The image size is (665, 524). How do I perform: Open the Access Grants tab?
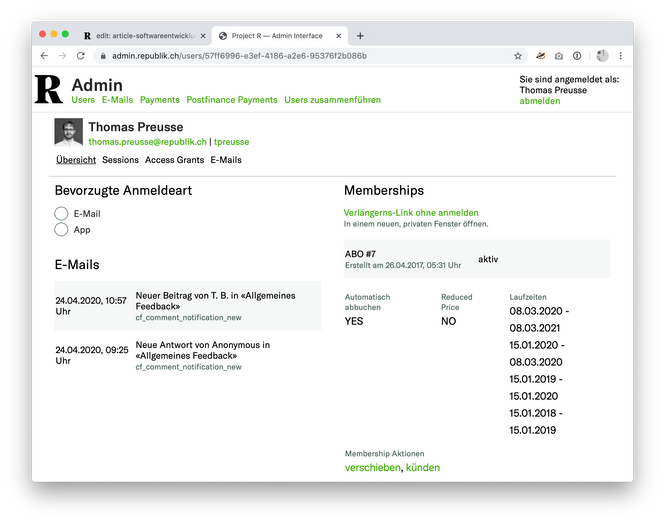[x=174, y=160]
